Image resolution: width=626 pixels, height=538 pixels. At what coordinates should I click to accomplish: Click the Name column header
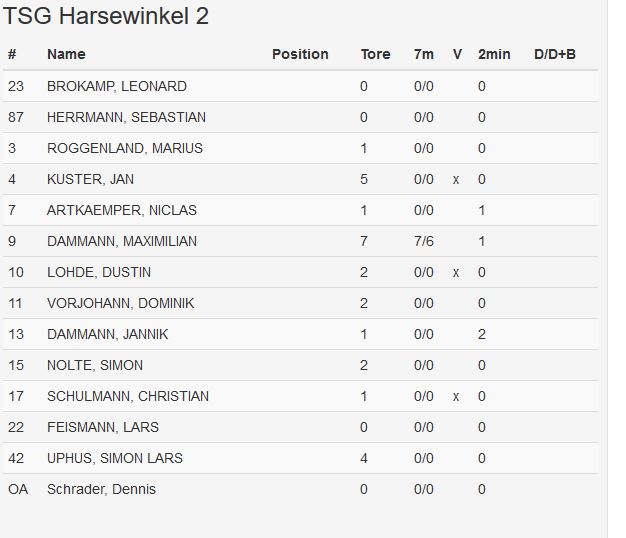pyautogui.click(x=66, y=54)
